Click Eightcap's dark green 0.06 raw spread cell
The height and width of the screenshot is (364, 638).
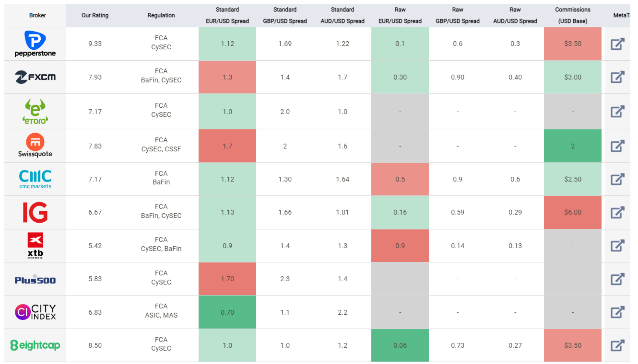point(400,345)
